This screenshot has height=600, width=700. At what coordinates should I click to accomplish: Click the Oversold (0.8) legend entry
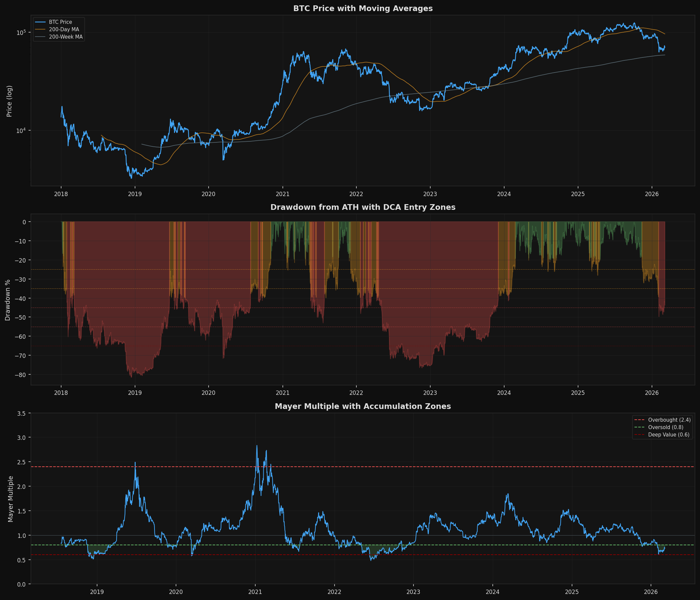665,427
